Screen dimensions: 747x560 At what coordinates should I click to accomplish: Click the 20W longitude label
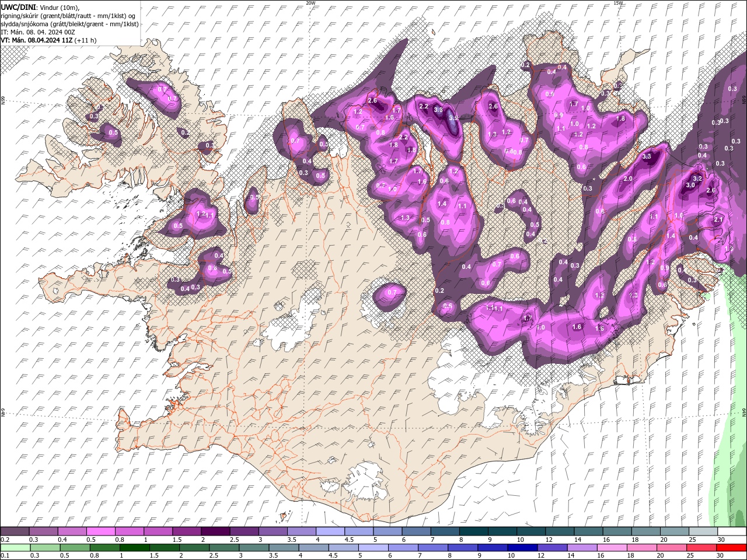click(x=310, y=3)
